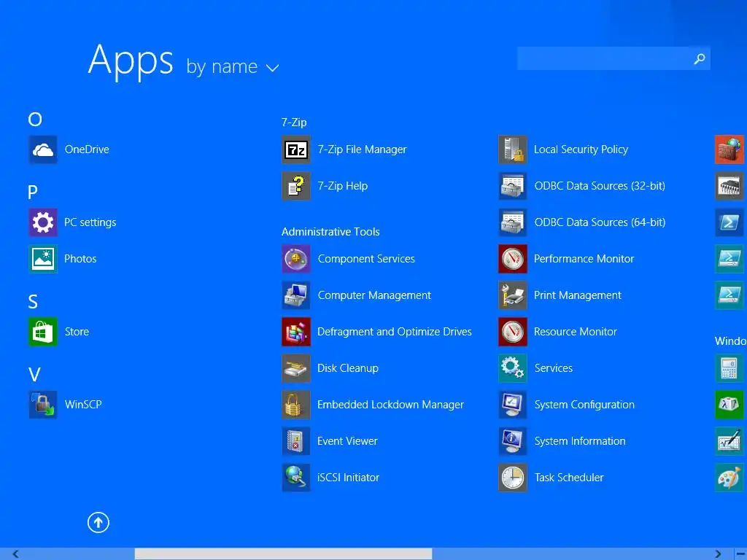Launch Defragment and Optimize Drives icon
Screen dimensions: 747x560
tap(296, 332)
